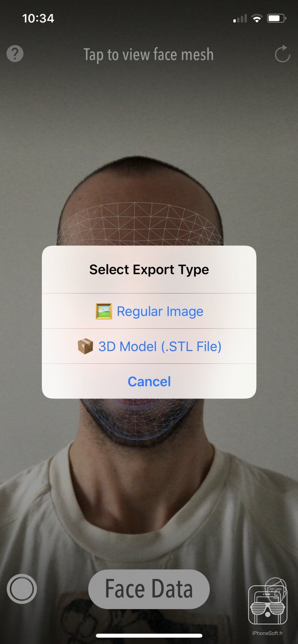
Task: Tap the Face Data button
Action: [x=149, y=589]
